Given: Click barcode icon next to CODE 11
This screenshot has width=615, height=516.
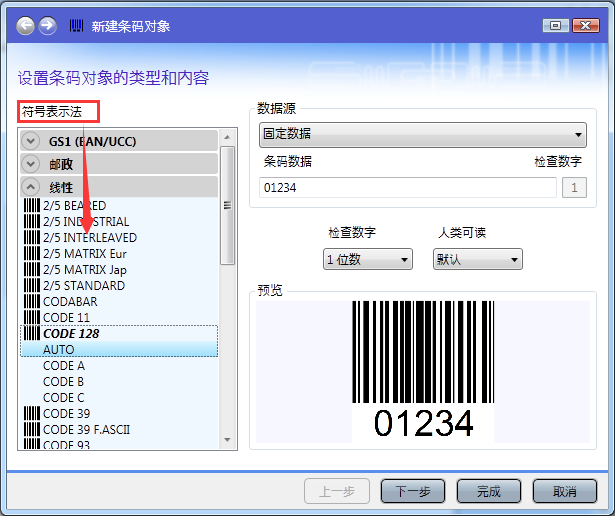Looking at the screenshot, I should click(32, 318).
